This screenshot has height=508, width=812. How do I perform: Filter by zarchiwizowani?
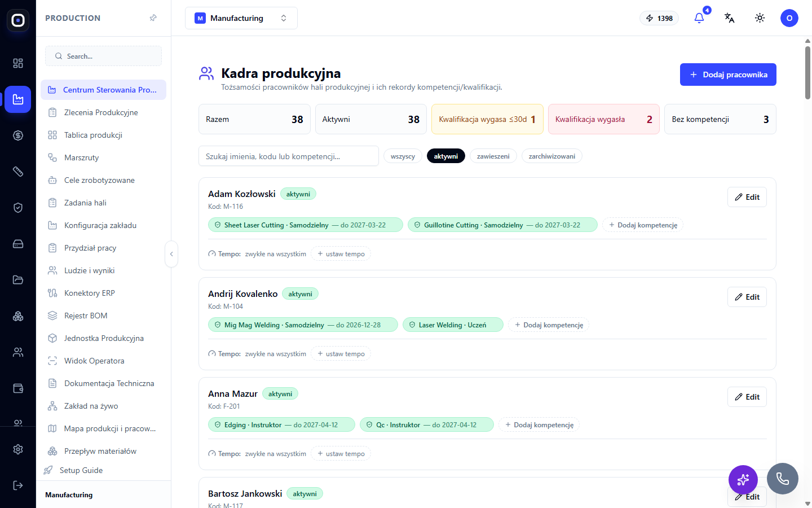(x=552, y=156)
